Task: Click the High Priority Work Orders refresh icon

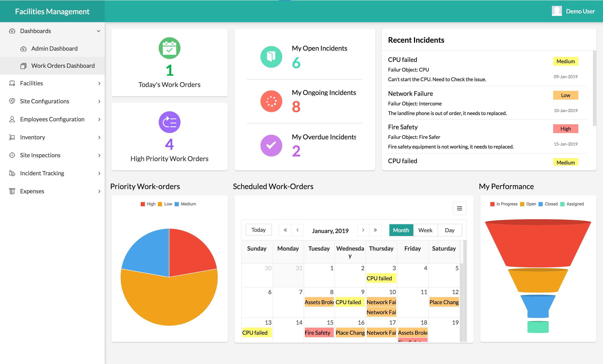Action: [x=170, y=121]
